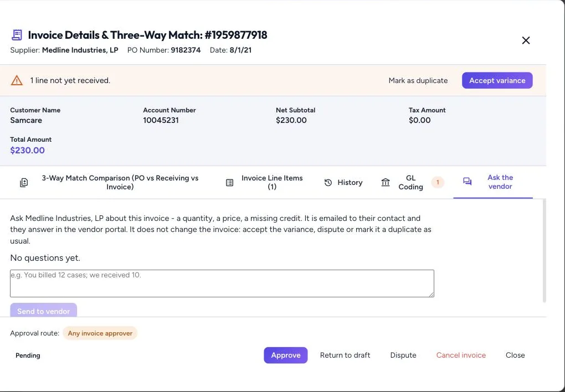Click the 3-Way Match document icon
The width and height of the screenshot is (565, 392).
click(x=24, y=183)
